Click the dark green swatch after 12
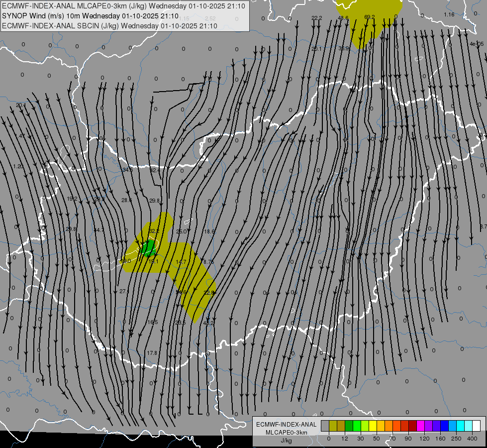 (349, 426)
